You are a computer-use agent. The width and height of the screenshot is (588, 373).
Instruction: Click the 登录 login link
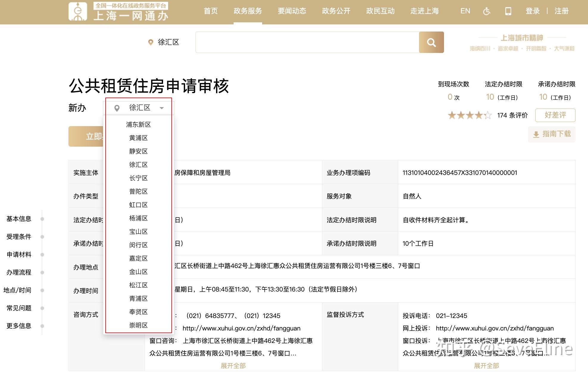[533, 11]
